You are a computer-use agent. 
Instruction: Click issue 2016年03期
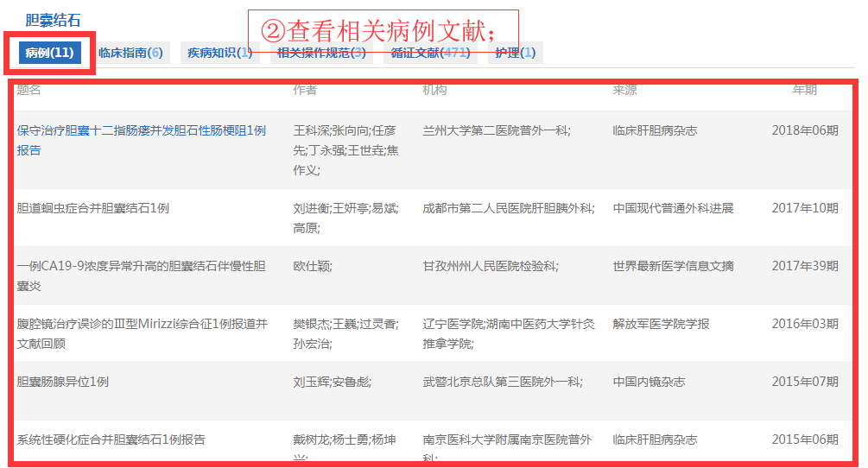coord(805,324)
